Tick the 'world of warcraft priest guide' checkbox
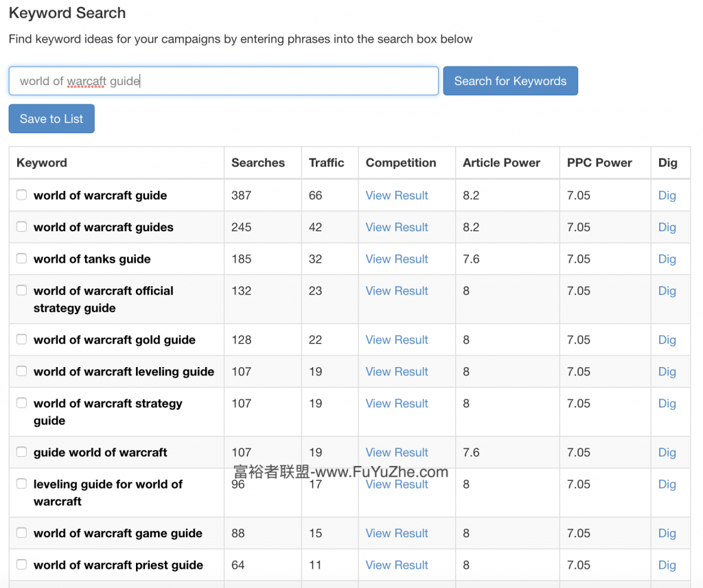Viewport: 703px width, 588px height. (21, 564)
